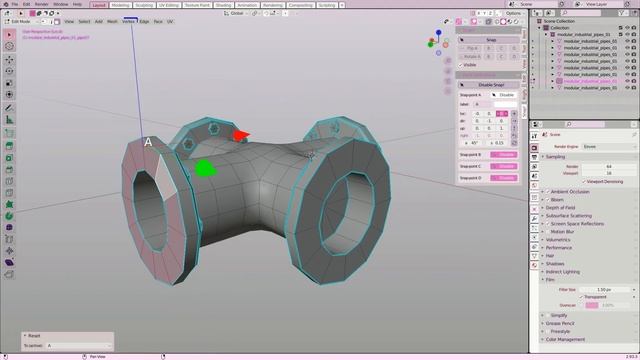Toggle Screen Space Reflections checkbox
This screenshot has width=640, height=360.
548,224
